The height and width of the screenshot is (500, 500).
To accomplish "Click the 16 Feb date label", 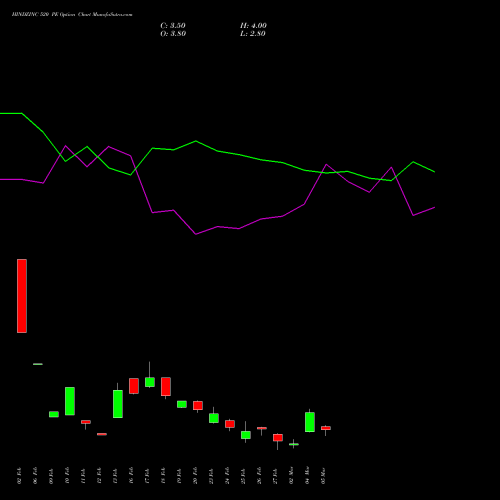I will tap(131, 476).
